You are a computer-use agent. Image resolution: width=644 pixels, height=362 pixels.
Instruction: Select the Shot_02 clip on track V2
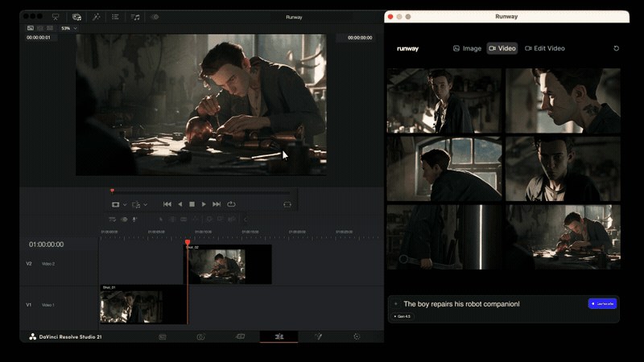point(228,265)
